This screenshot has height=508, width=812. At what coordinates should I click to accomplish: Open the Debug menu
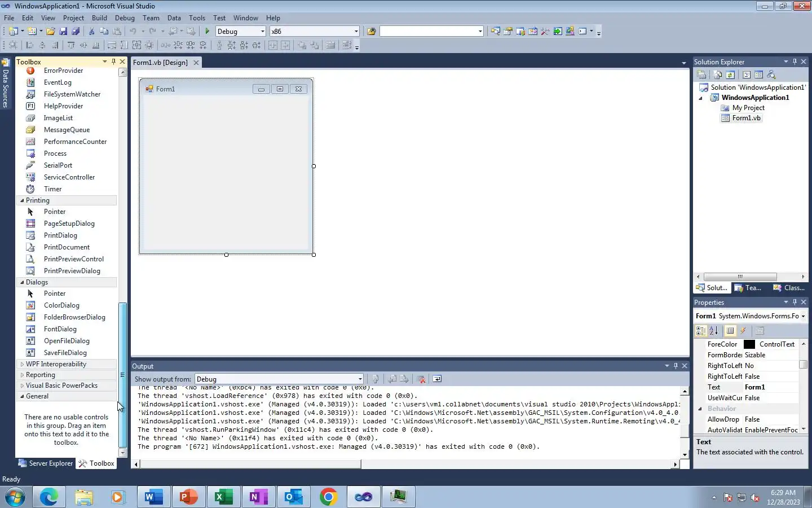(x=125, y=18)
